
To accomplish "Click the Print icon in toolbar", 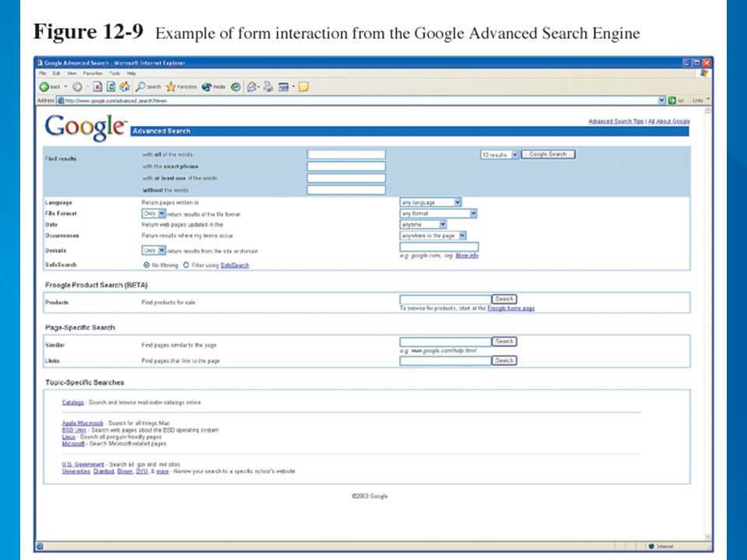I will point(268,86).
